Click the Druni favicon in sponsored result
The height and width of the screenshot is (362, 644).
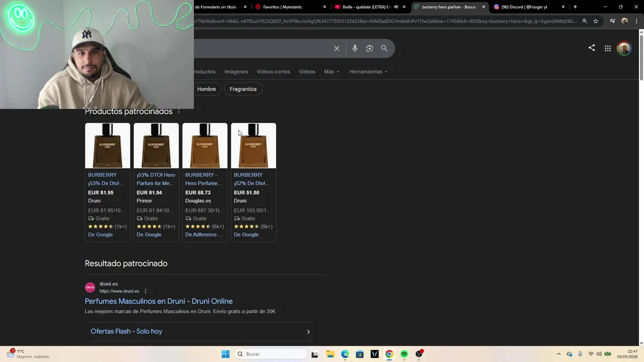[90, 287]
